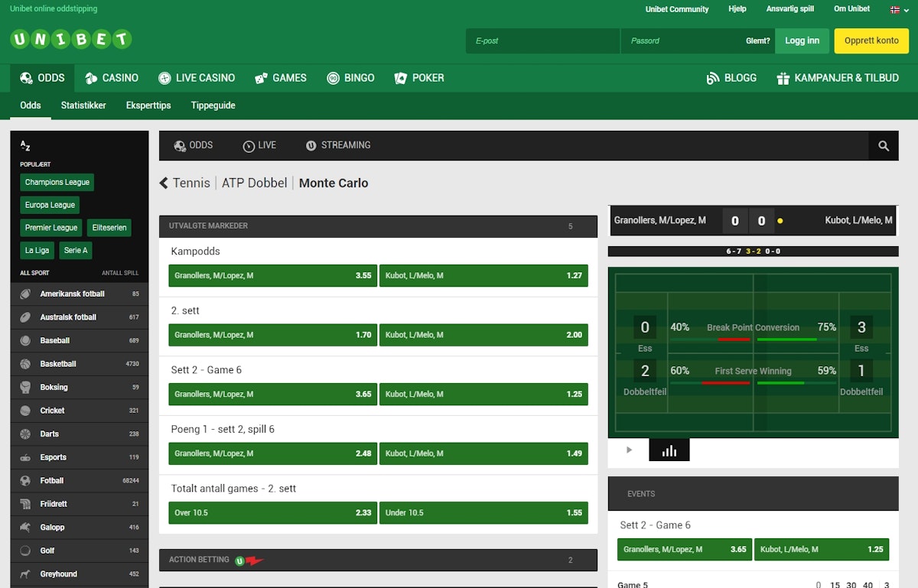Go back using the Tennis chevron arrow

pos(164,183)
